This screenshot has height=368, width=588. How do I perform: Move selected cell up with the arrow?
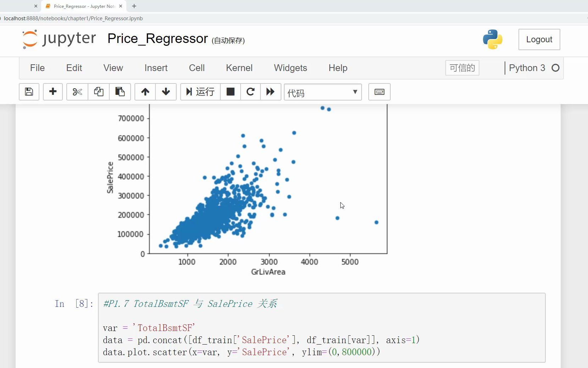145,92
